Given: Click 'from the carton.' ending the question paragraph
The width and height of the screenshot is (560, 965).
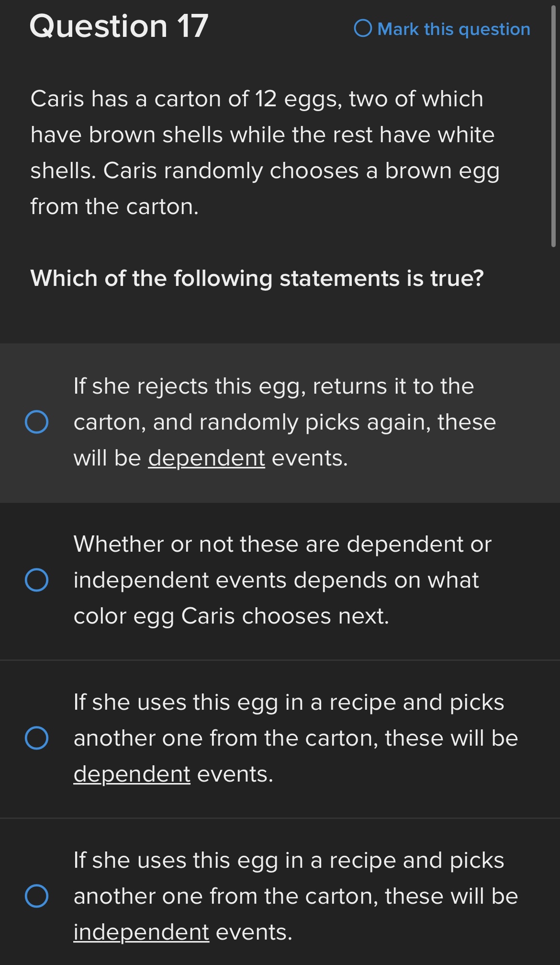Looking at the screenshot, I should pos(114,207).
